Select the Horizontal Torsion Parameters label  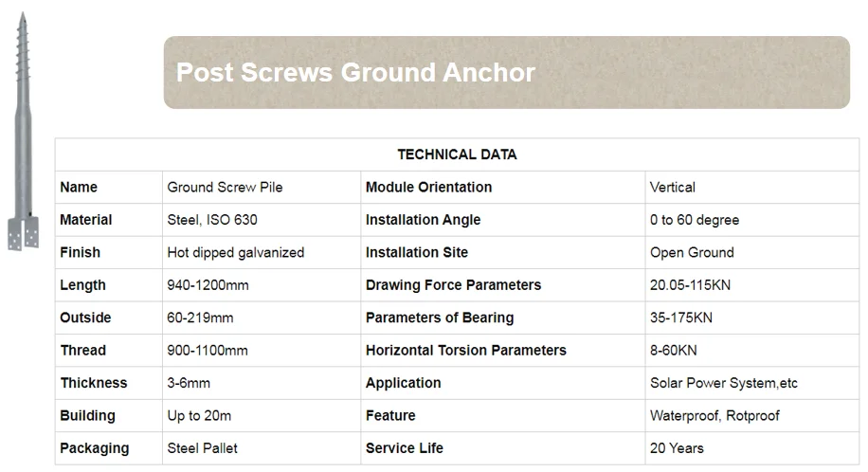466,351
